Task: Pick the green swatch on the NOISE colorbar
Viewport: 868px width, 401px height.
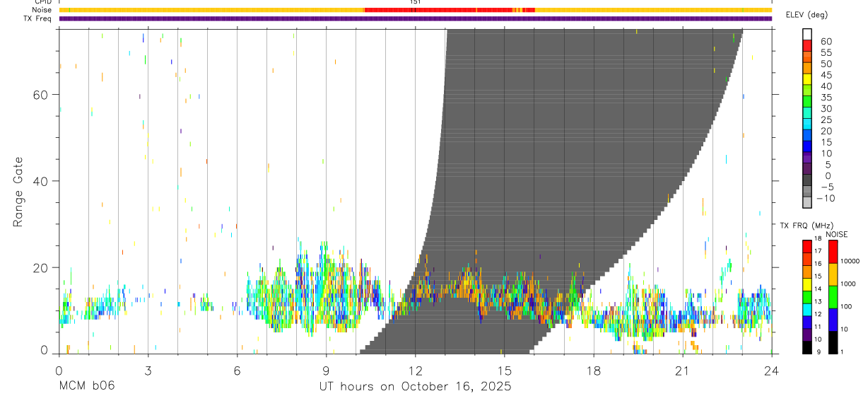Action: (x=833, y=296)
